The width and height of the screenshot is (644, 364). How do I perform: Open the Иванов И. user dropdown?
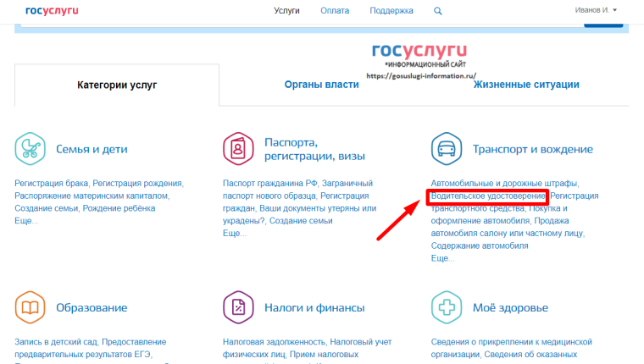tap(596, 10)
